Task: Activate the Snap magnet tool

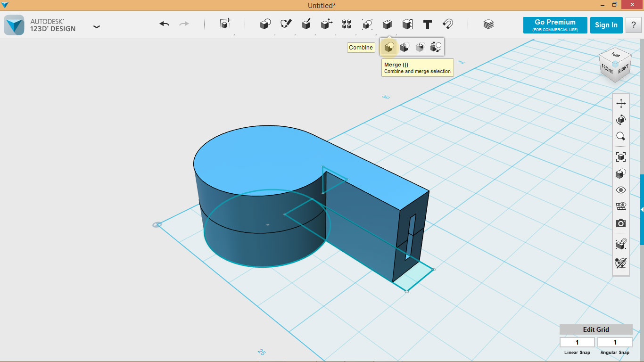Action: click(x=448, y=25)
